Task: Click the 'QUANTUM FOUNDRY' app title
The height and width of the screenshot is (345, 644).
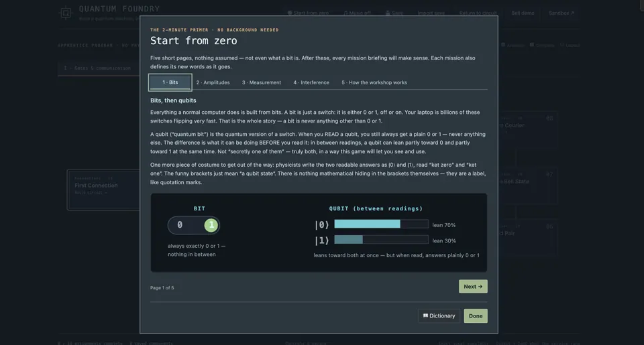Action: (x=119, y=9)
